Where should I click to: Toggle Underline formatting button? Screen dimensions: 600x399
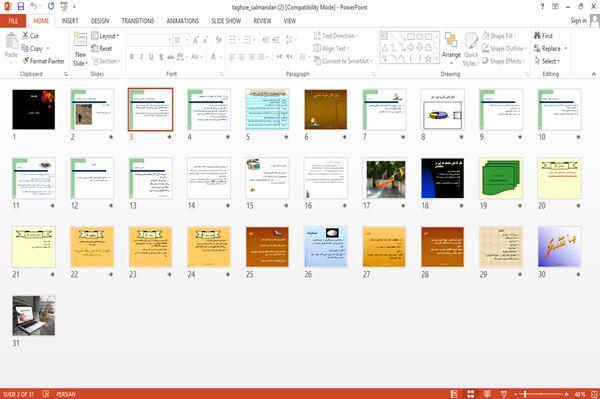tap(151, 57)
